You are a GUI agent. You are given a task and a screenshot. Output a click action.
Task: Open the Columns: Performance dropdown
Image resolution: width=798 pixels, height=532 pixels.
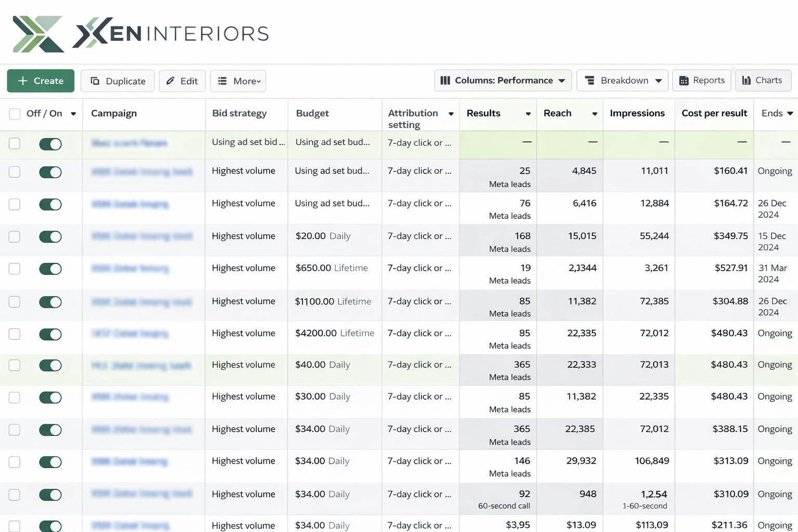(x=503, y=81)
